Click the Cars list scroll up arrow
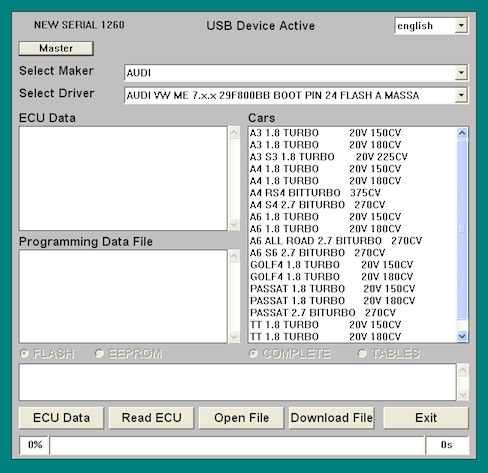 click(x=462, y=133)
